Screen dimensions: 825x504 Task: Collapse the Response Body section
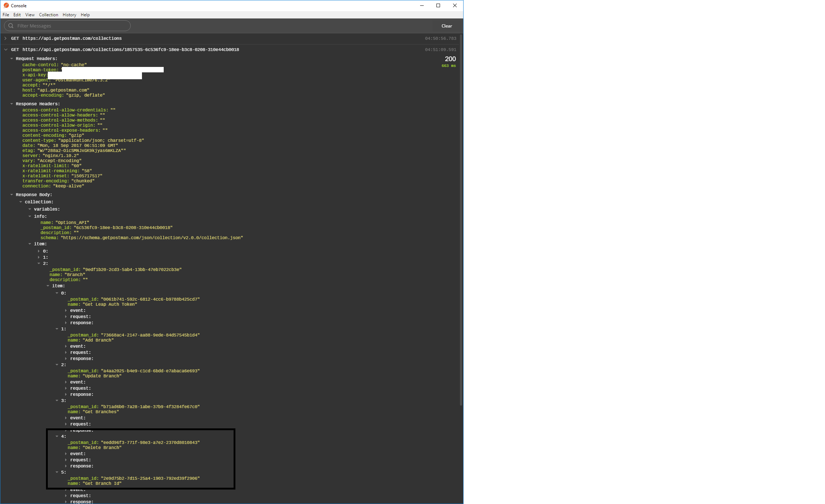point(11,194)
